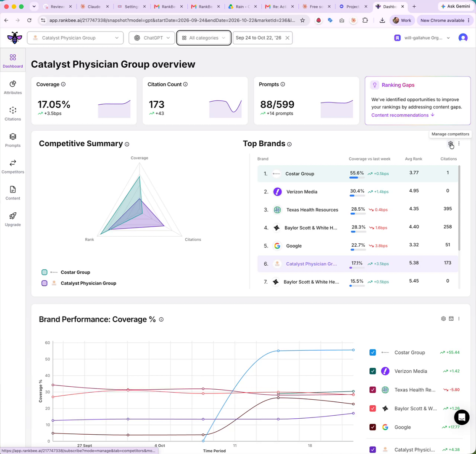Viewport: 476px width, 454px height.
Task: Switch to the Free sc... browser tab
Action: click(x=316, y=6)
